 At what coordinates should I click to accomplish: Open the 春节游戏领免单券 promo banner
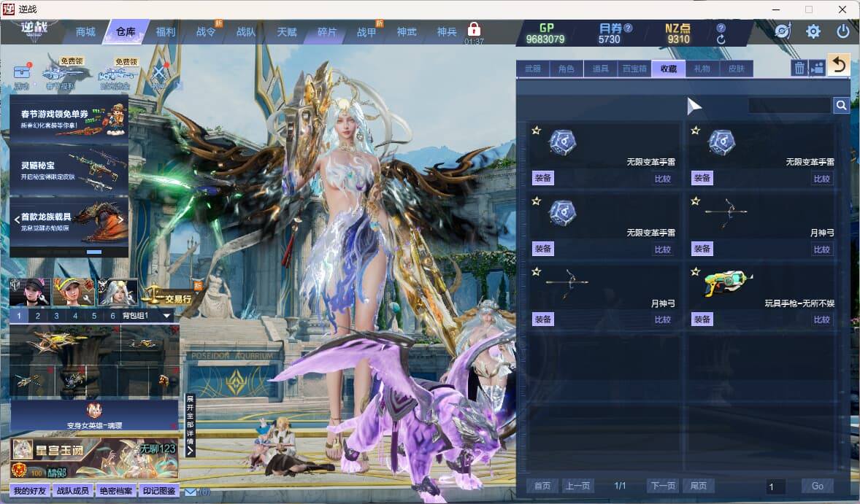point(69,120)
